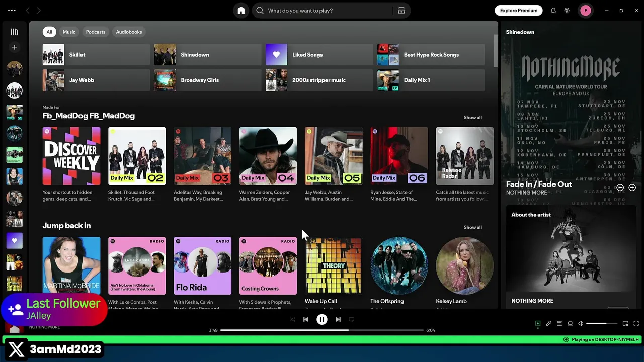
Task: Navigate back with the left arrow
Action: (x=28, y=10)
